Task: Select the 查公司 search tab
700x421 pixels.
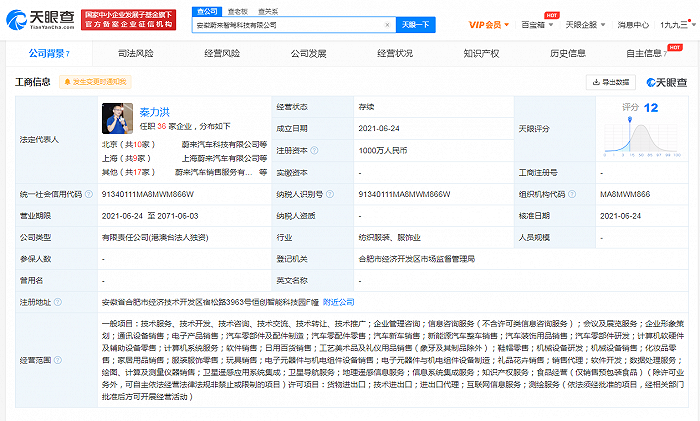Action: tap(207, 11)
